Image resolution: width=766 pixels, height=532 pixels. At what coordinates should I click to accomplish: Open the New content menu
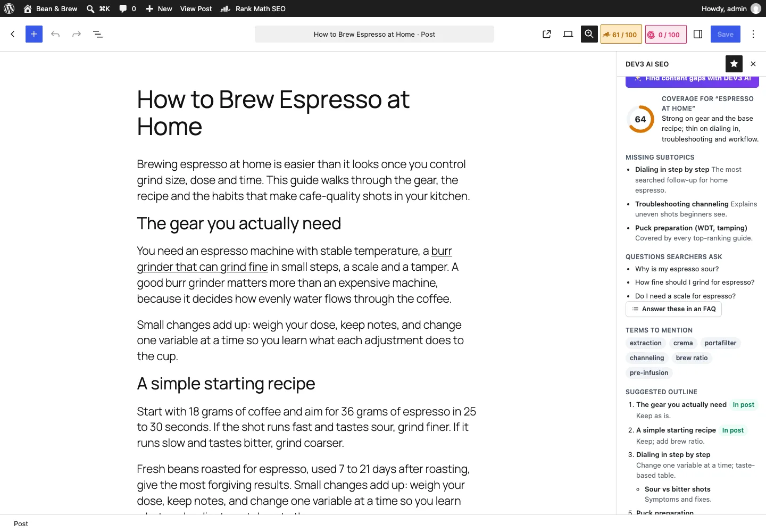pyautogui.click(x=159, y=9)
